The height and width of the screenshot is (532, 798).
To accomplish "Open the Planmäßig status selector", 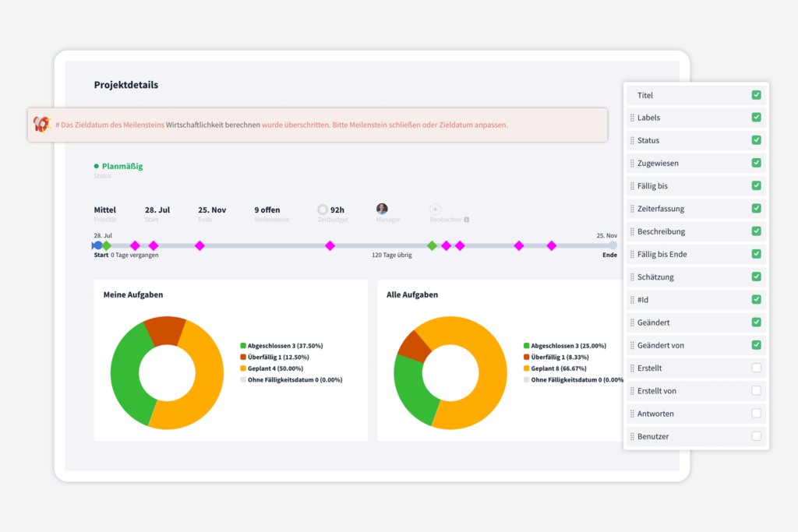I will [x=122, y=166].
